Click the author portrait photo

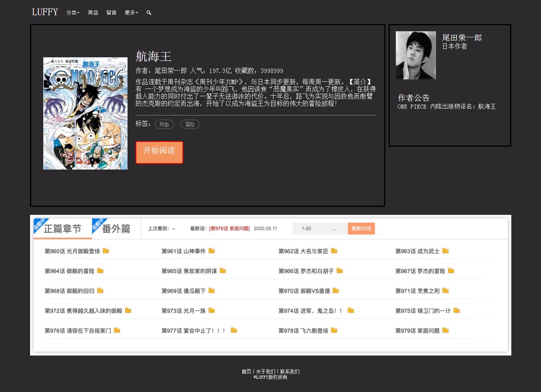[416, 55]
